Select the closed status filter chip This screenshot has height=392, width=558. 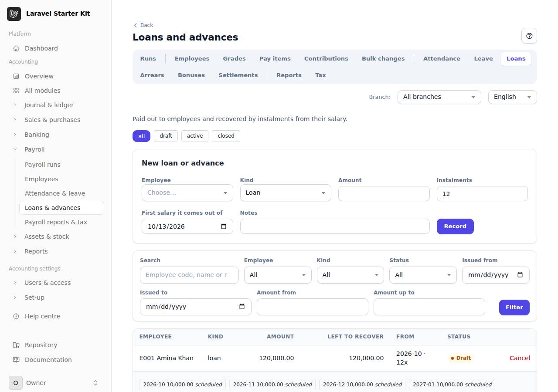tap(226, 136)
